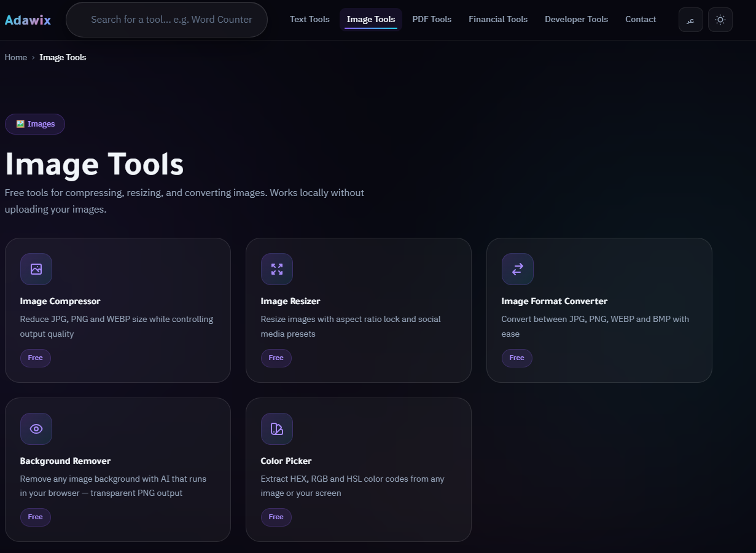The height and width of the screenshot is (553, 756).
Task: Click the Free badge on Image Compressor
Action: (x=36, y=358)
